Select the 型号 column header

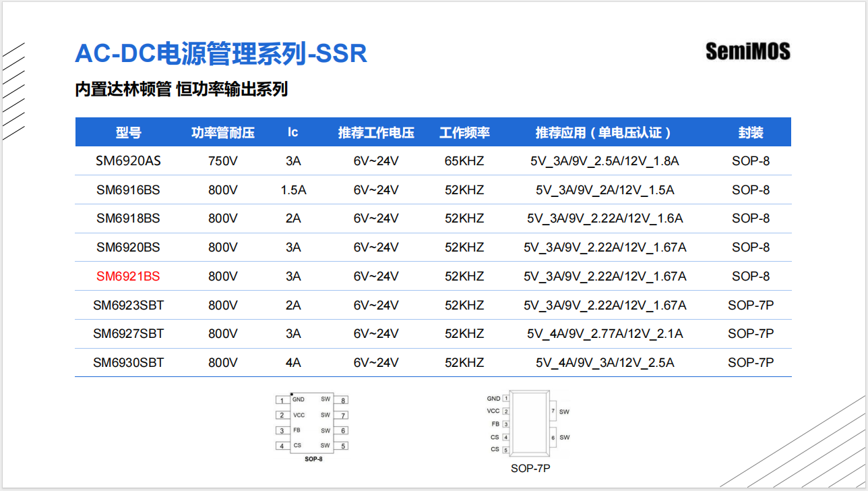tap(128, 132)
